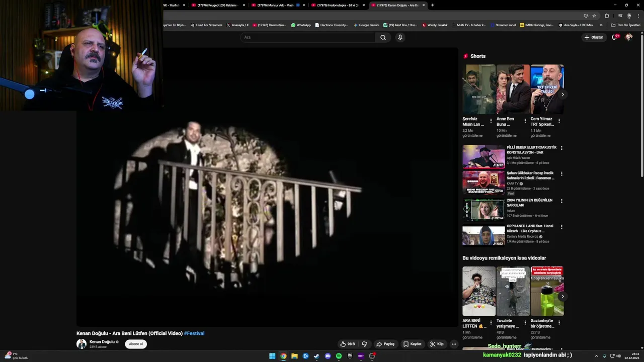The height and width of the screenshot is (362, 644).
Task: Open browser extensions puzzle icon
Action: pyautogui.click(x=607, y=16)
